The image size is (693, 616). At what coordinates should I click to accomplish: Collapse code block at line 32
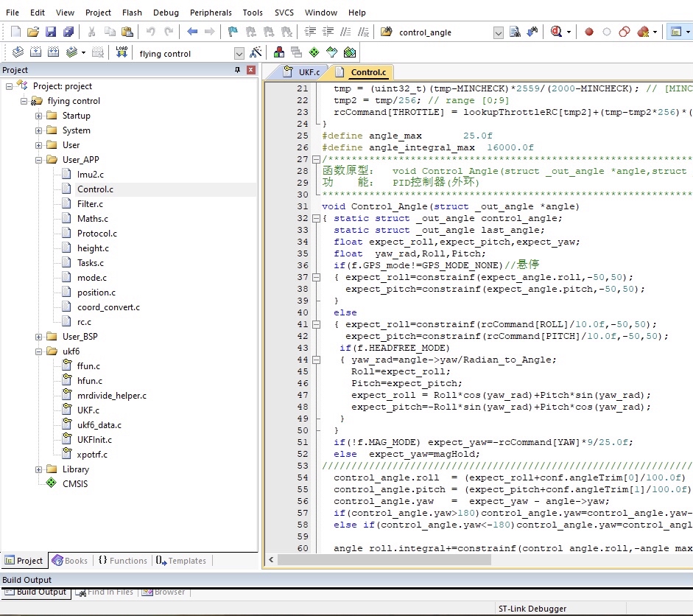[316, 218]
